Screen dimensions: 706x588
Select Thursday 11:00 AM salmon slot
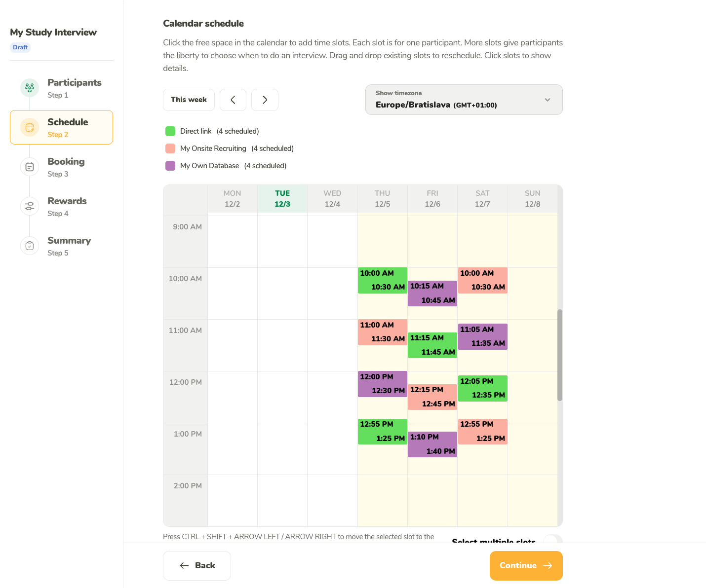click(x=383, y=332)
